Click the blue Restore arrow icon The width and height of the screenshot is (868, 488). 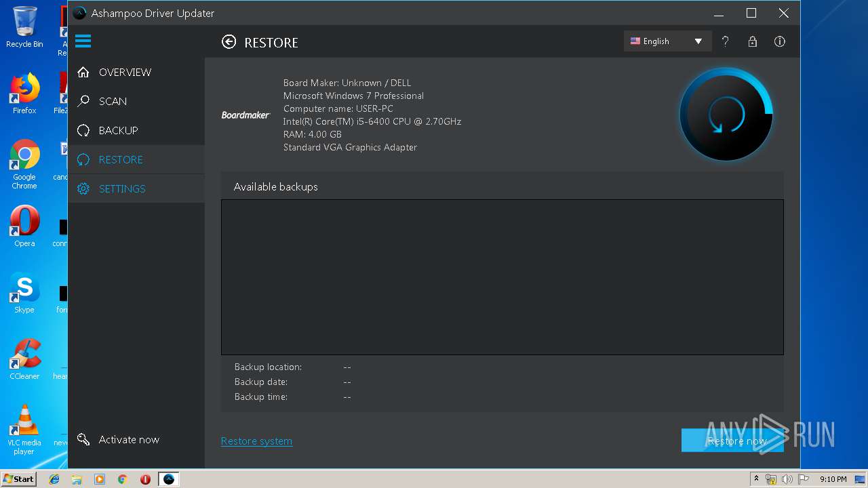[83, 159]
